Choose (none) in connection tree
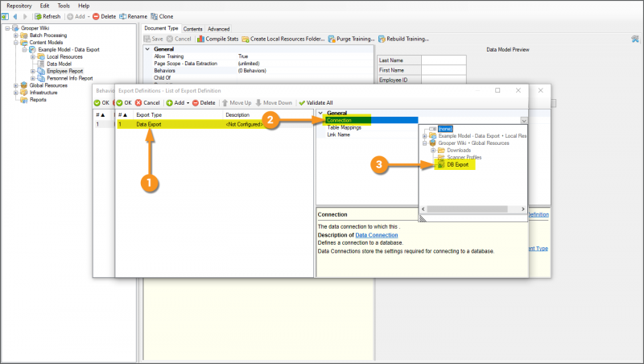644x364 pixels. pos(445,129)
